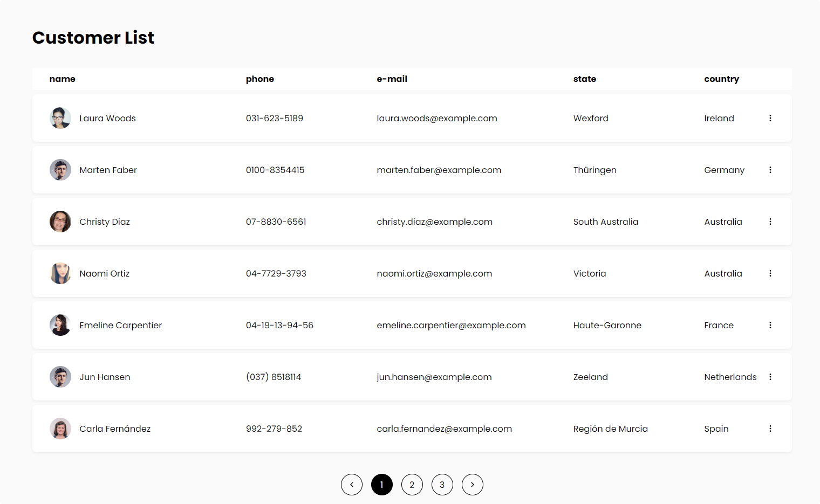This screenshot has width=820, height=504.
Task: Click Christy Diaz's profile photo
Action: pyautogui.click(x=60, y=222)
